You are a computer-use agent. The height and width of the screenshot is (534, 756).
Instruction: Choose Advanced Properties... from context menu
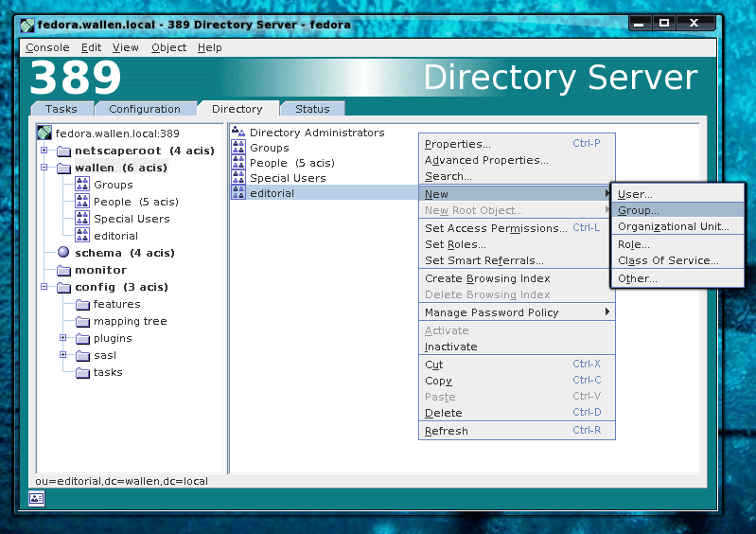(517, 160)
